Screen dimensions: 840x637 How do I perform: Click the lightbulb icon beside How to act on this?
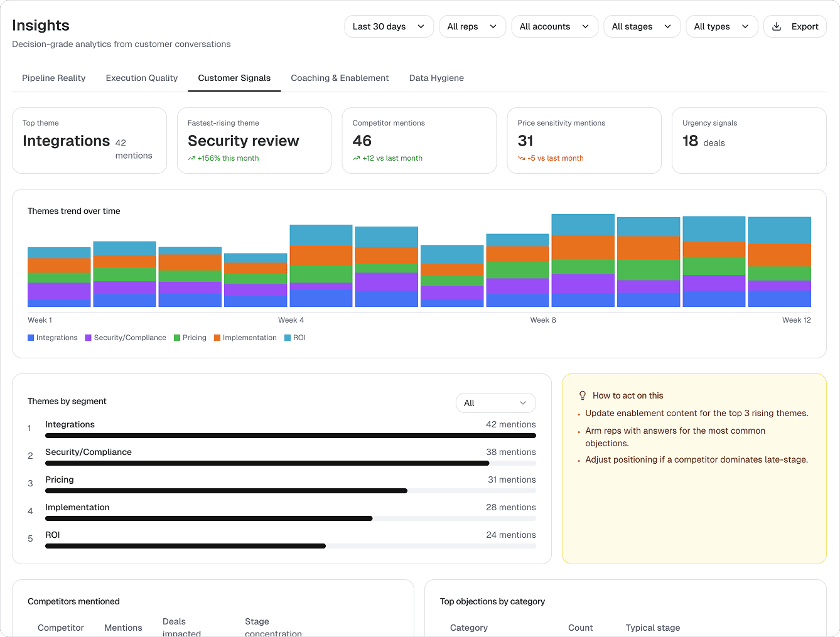click(583, 395)
